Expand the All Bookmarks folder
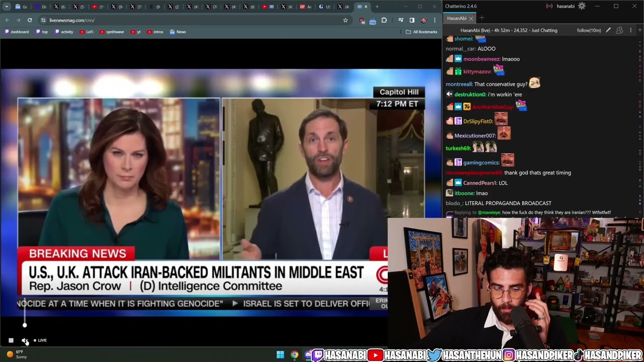The height and width of the screenshot is (362, 644). [x=422, y=32]
